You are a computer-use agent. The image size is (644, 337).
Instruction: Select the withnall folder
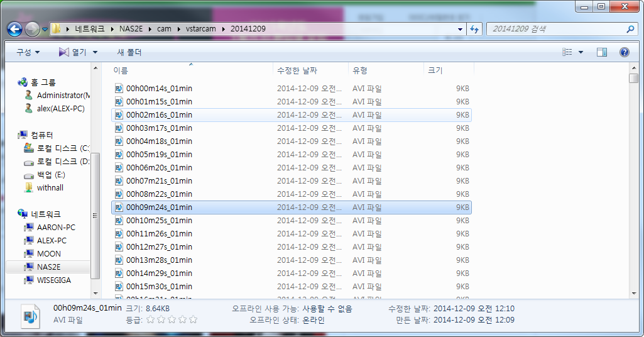pyautogui.click(x=50, y=188)
